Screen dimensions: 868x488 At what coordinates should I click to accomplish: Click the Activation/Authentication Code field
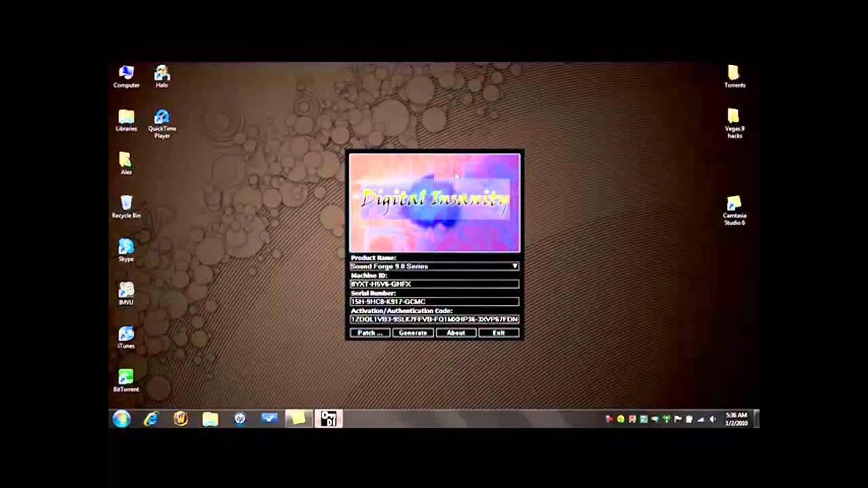point(435,319)
